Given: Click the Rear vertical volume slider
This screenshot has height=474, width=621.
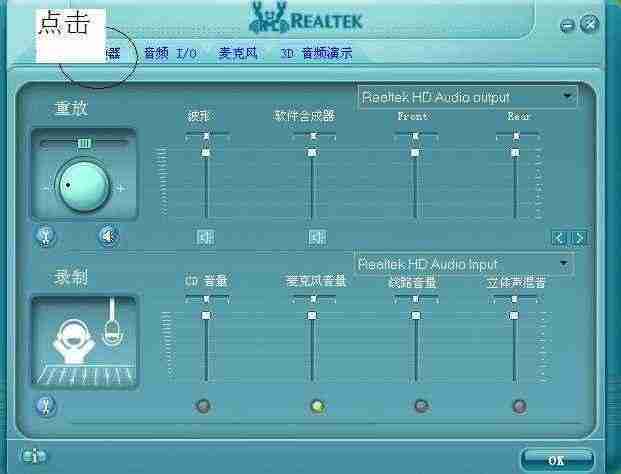Looking at the screenshot, I should pos(515,183).
